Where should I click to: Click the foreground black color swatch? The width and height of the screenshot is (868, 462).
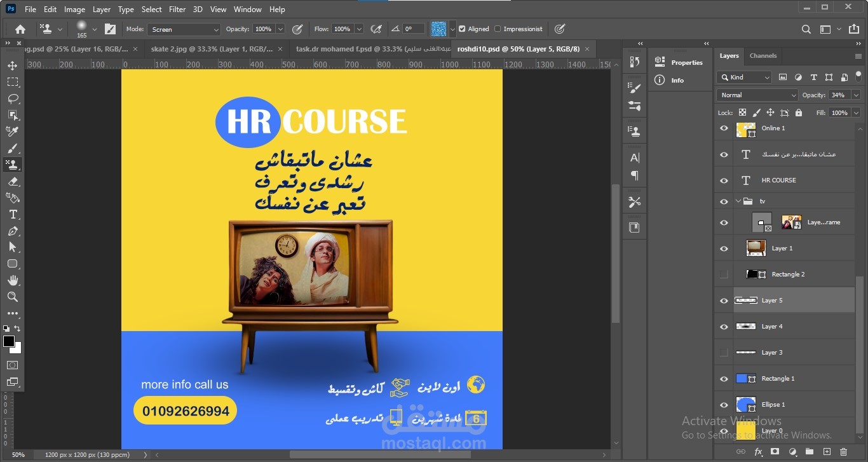pyautogui.click(x=9, y=341)
